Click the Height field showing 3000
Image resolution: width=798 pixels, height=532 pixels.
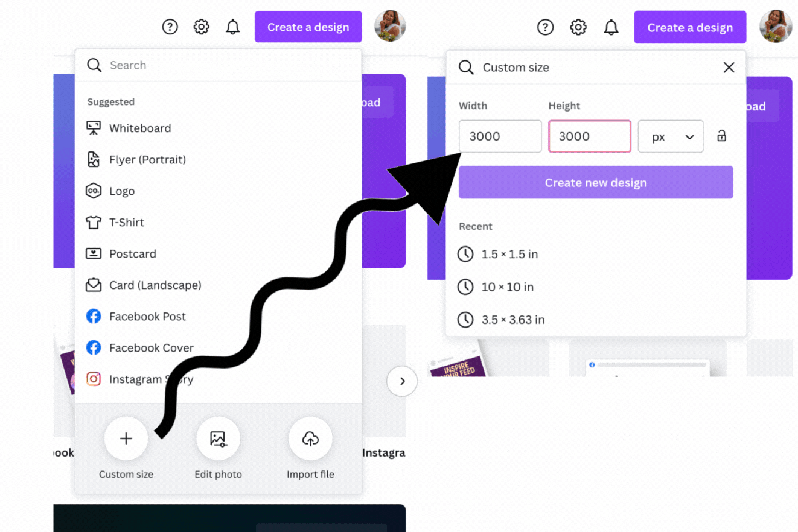point(590,136)
